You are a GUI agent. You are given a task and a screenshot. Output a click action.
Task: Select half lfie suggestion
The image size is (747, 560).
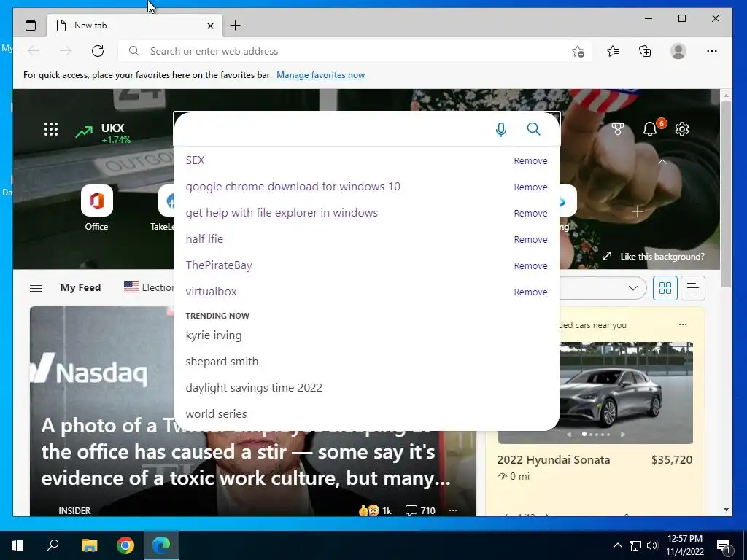tap(204, 239)
